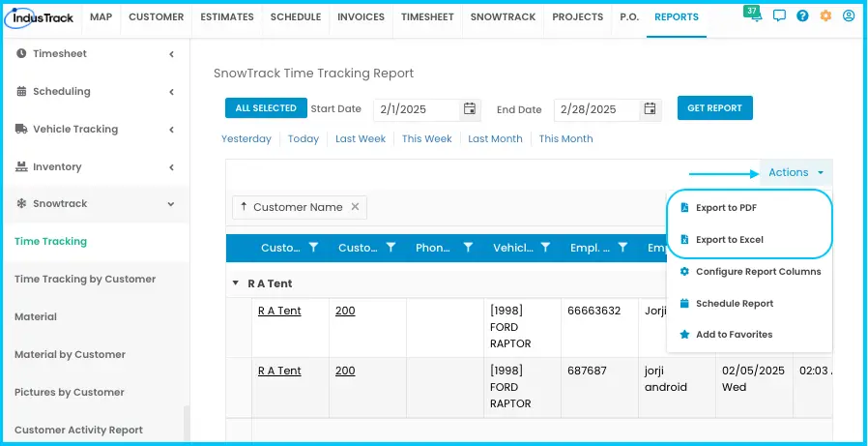Viewport: 868px width, 446px height.
Task: Click the Scheduling calendar icon in sidebar
Action: click(21, 91)
